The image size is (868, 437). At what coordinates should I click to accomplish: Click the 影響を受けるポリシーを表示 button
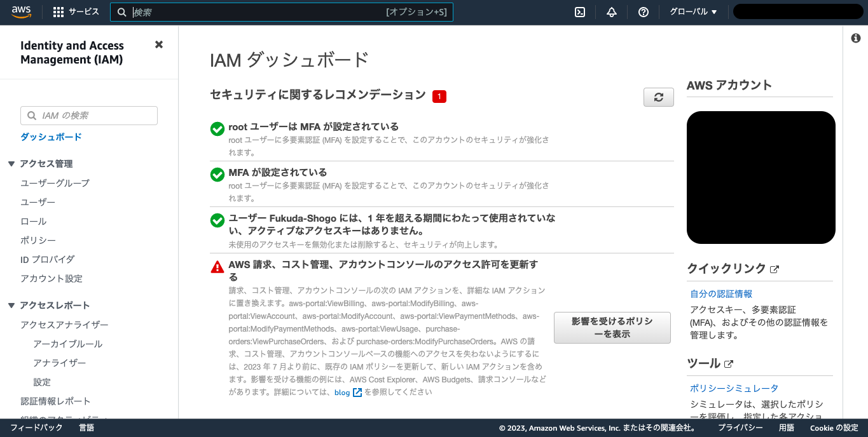612,328
